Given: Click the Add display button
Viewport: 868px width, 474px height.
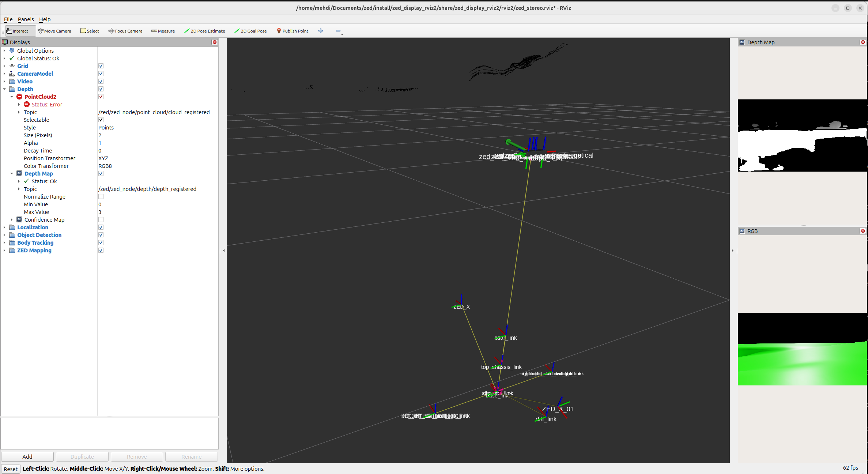Looking at the screenshot, I should pos(27,456).
